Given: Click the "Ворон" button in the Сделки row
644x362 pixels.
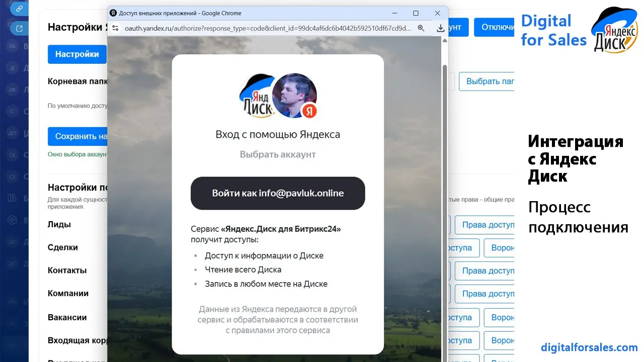Looking at the screenshot, I should 499,248.
